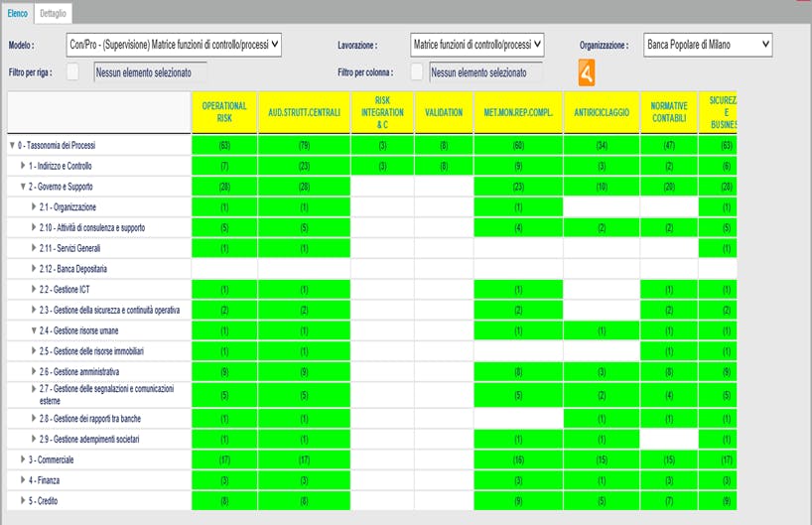The height and width of the screenshot is (525, 812).
Task: Collapse the 2 - Governo e Supporto node
Action: [23, 187]
